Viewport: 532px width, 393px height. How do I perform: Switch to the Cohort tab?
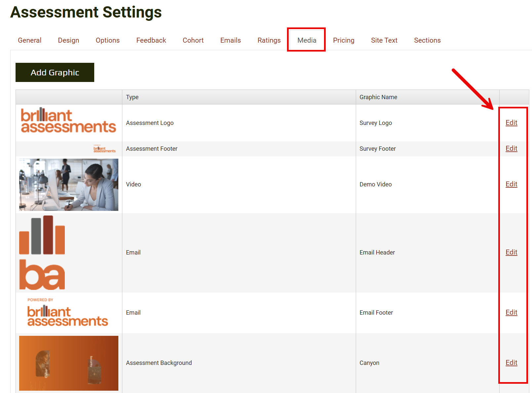coord(193,40)
